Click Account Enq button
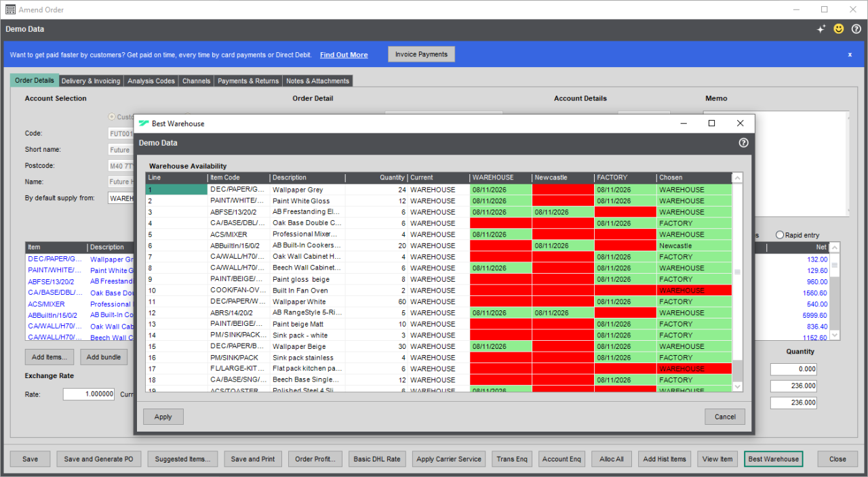868x477 pixels. [561, 459]
